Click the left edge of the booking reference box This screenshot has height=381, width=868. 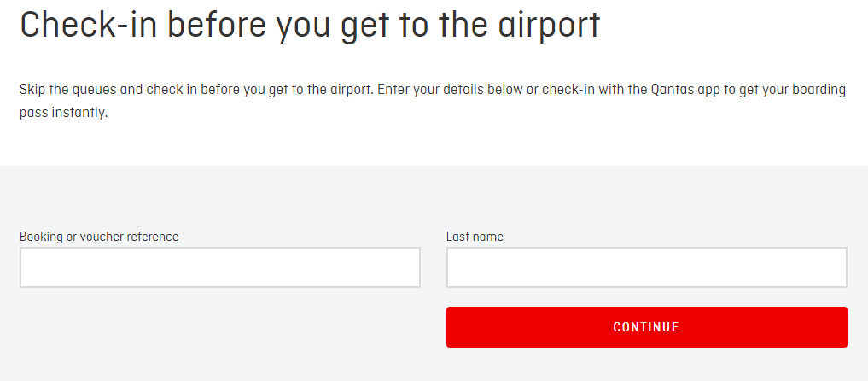tap(27, 267)
